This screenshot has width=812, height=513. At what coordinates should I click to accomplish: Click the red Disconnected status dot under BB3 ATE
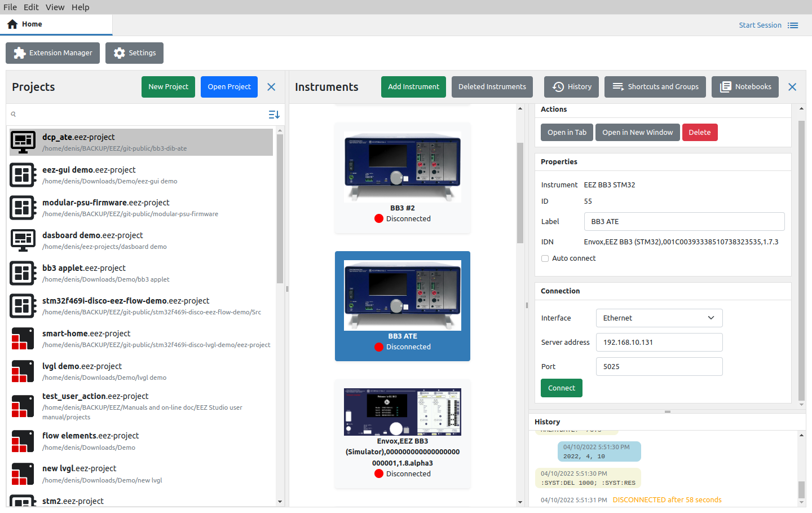pos(379,347)
